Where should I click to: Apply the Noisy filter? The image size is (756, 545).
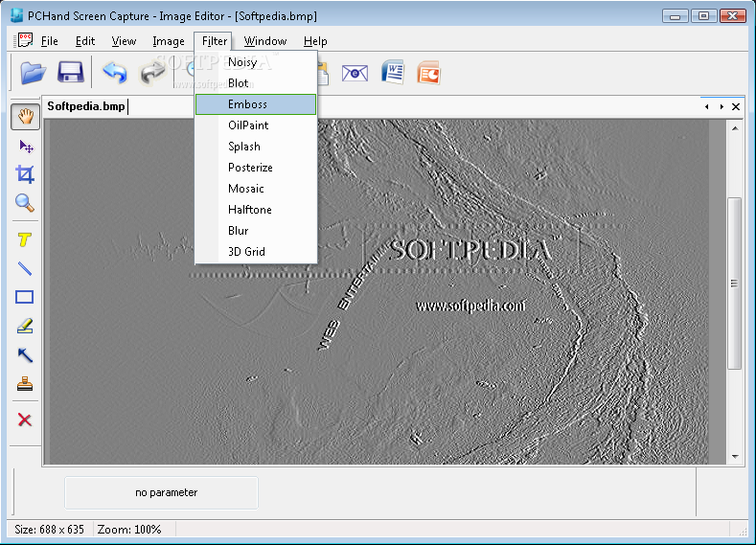(x=256, y=62)
